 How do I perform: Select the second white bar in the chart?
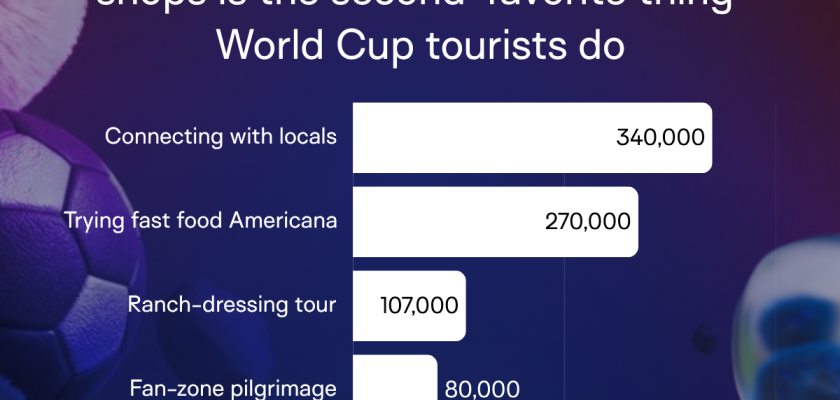pyautogui.click(x=496, y=222)
